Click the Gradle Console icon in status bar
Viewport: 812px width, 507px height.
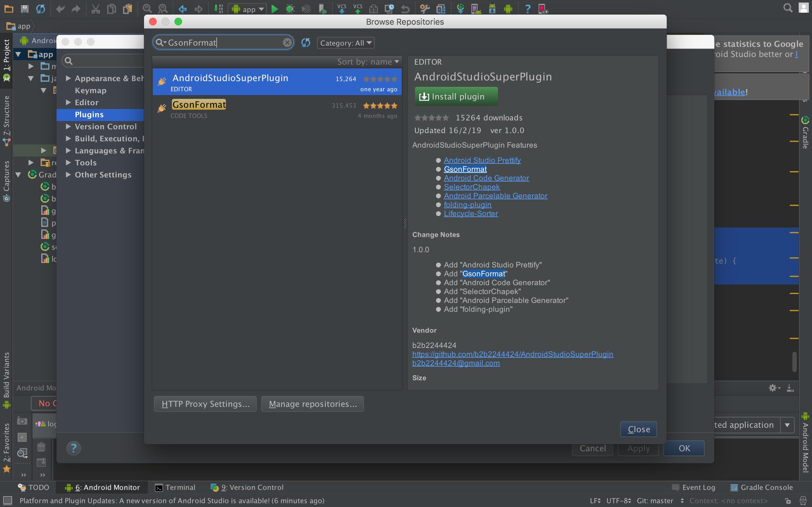[x=758, y=486]
